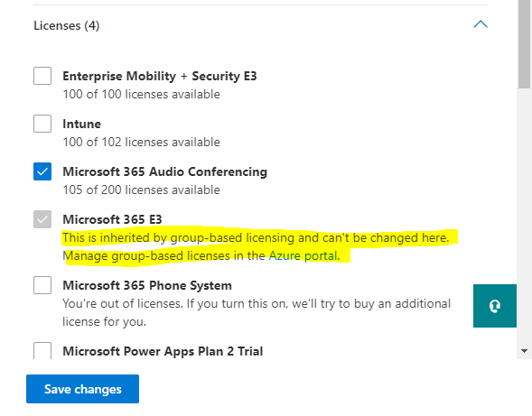Click the greyed Microsoft 365 E3 checkbox

(x=42, y=219)
